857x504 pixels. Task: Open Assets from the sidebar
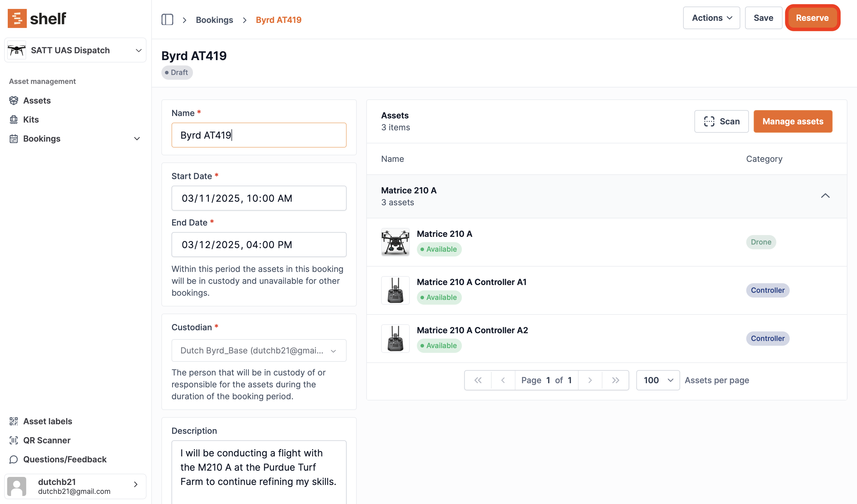tap(37, 101)
